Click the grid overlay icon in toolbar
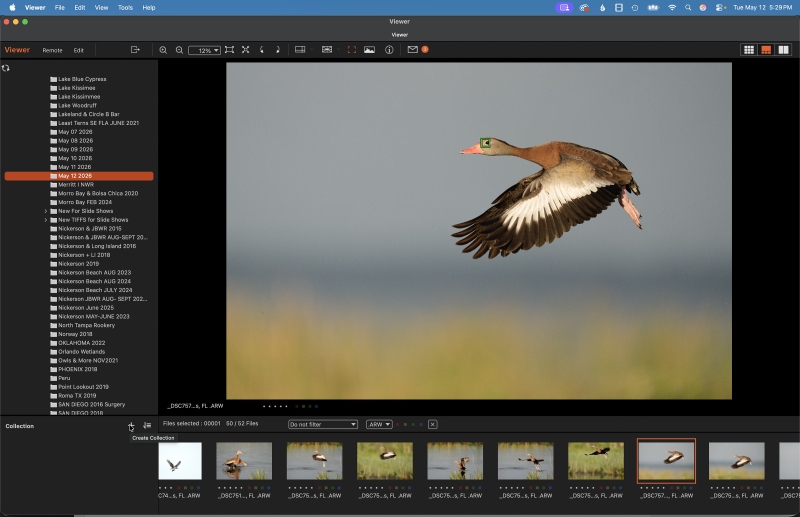The image size is (800, 517). coord(327,50)
